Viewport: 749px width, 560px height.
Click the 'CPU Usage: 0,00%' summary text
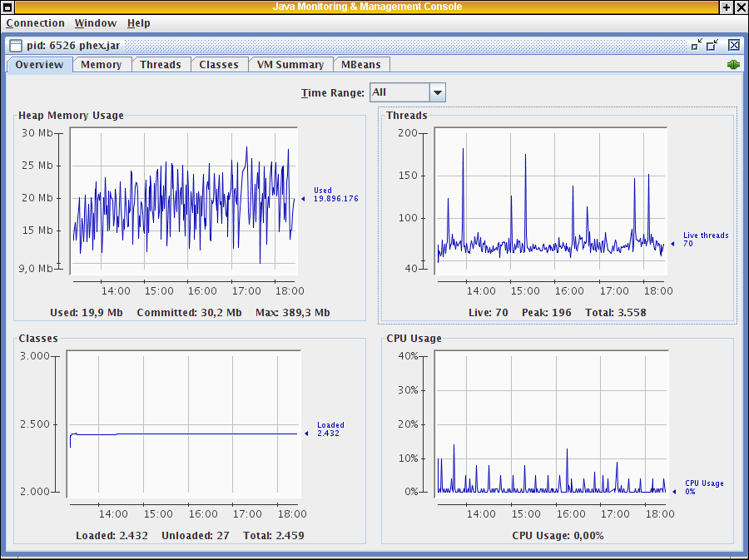click(558, 536)
